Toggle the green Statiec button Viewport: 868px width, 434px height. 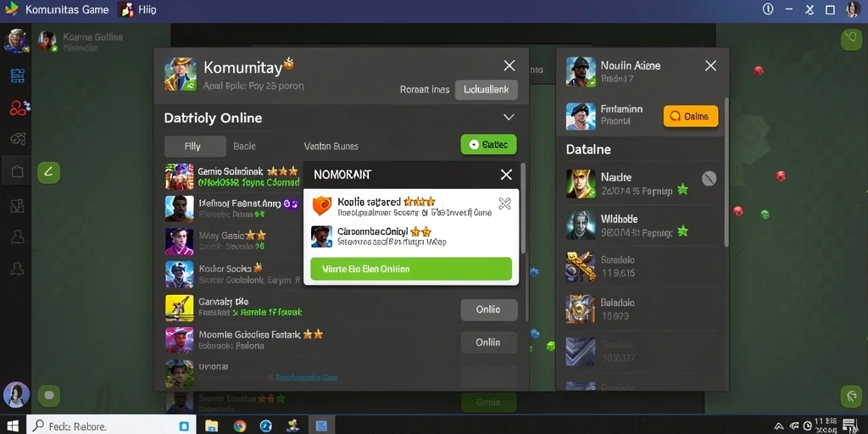(x=488, y=144)
